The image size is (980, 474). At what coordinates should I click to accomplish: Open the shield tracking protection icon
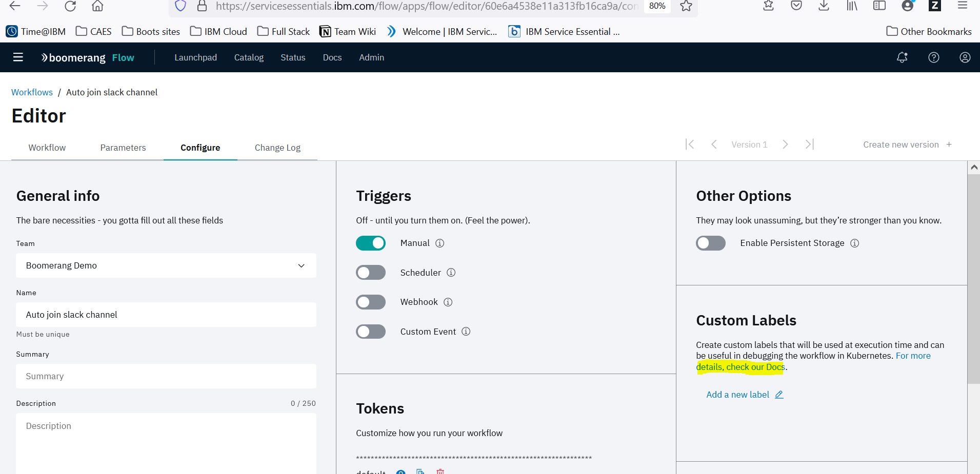pyautogui.click(x=181, y=6)
